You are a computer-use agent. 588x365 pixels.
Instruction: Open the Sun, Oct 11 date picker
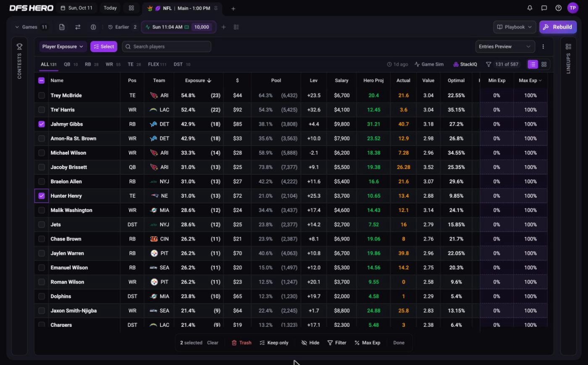tap(76, 8)
